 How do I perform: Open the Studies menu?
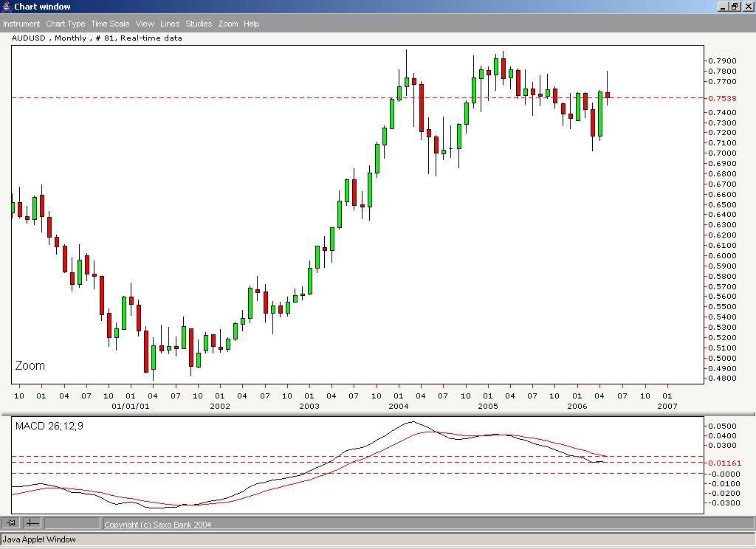(198, 23)
